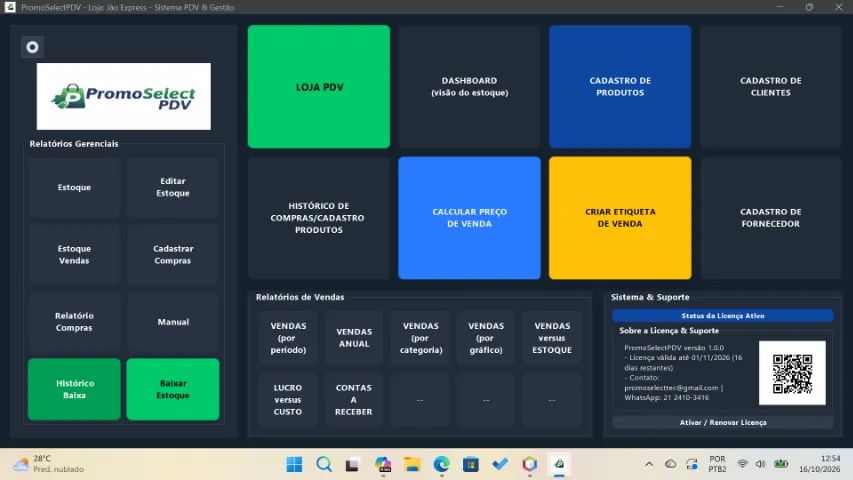Open CADASTRO DE CLIENTES tile
This screenshot has height=480, width=853.
click(x=771, y=87)
